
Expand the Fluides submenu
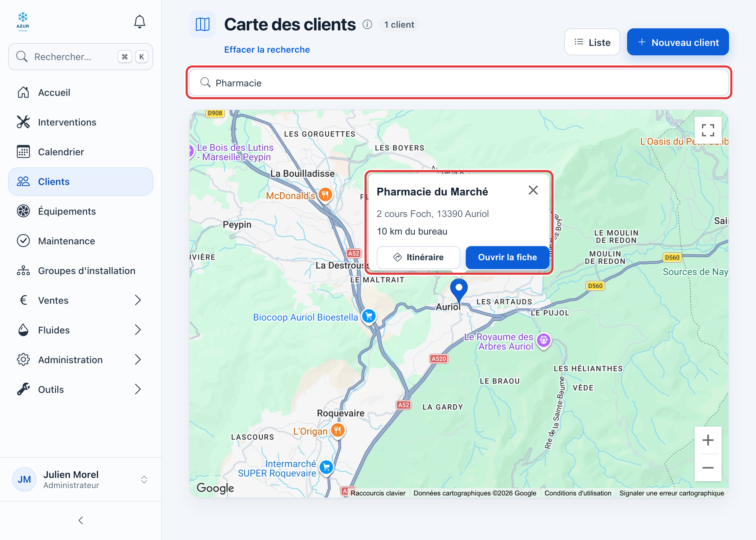tap(138, 330)
